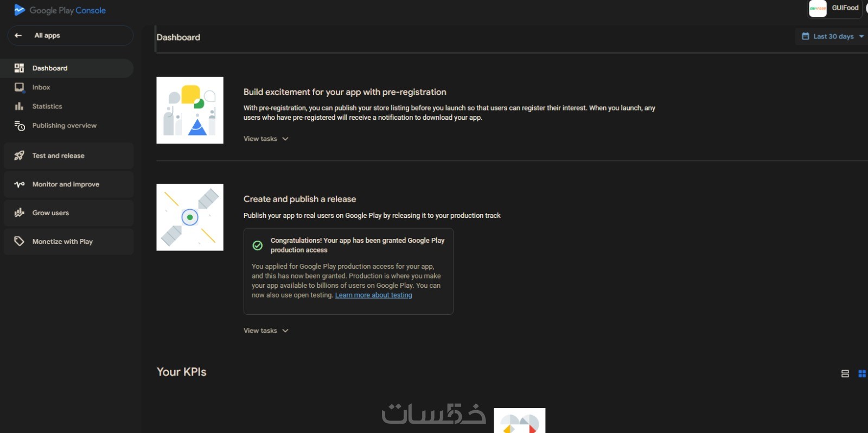Click the calendar icon next to Last 30 days
868x433 pixels.
click(806, 36)
